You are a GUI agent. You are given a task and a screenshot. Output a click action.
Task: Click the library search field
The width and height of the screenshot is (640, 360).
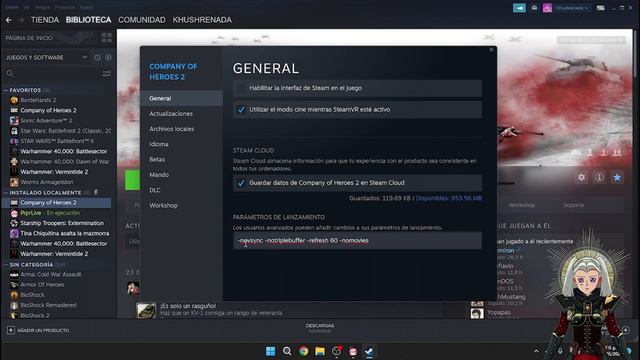(x=57, y=73)
